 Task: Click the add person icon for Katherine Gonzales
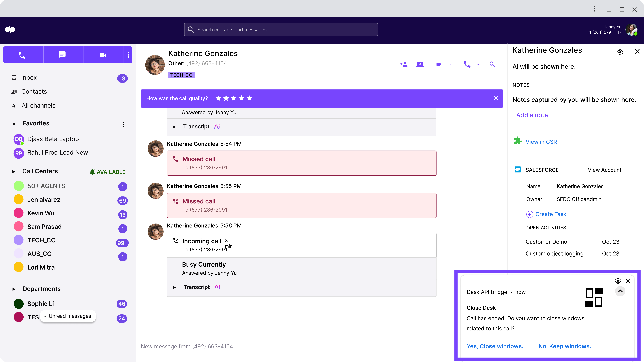[x=404, y=64]
